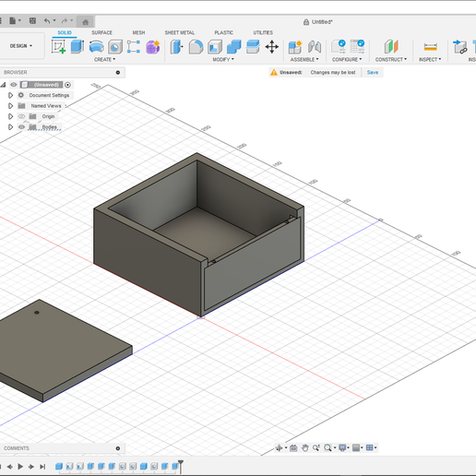The image size is (476, 476).
Task: Play the timeline
Action: pyautogui.click(x=20, y=467)
